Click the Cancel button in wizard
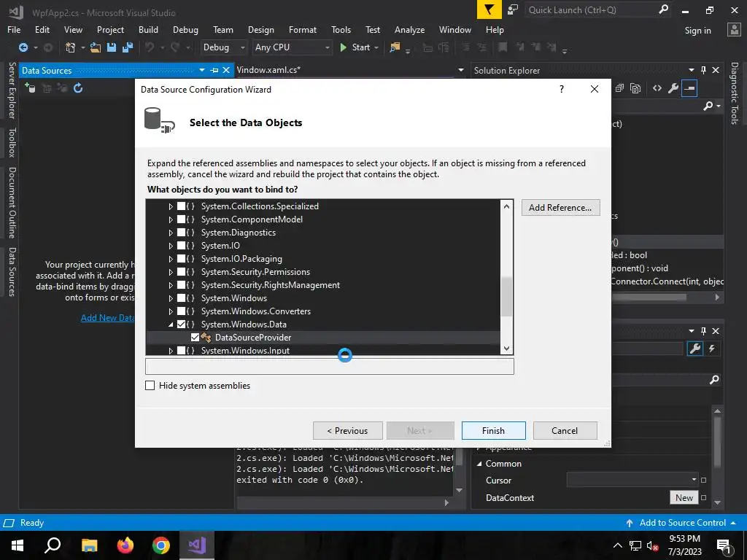This screenshot has width=747, height=560. pyautogui.click(x=565, y=430)
